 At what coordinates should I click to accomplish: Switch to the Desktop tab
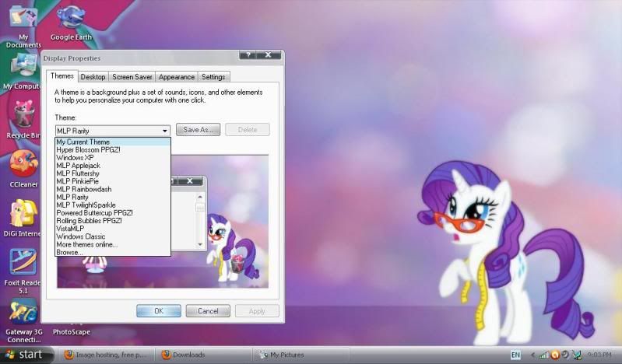pyautogui.click(x=93, y=77)
